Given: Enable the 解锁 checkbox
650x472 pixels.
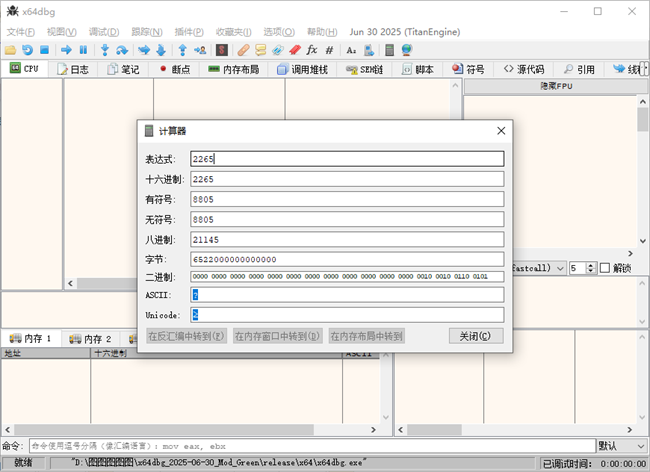Looking at the screenshot, I should coord(604,268).
